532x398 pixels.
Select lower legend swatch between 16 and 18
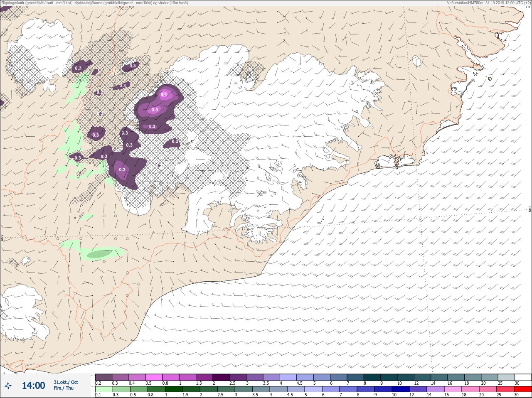pyautogui.click(x=453, y=389)
